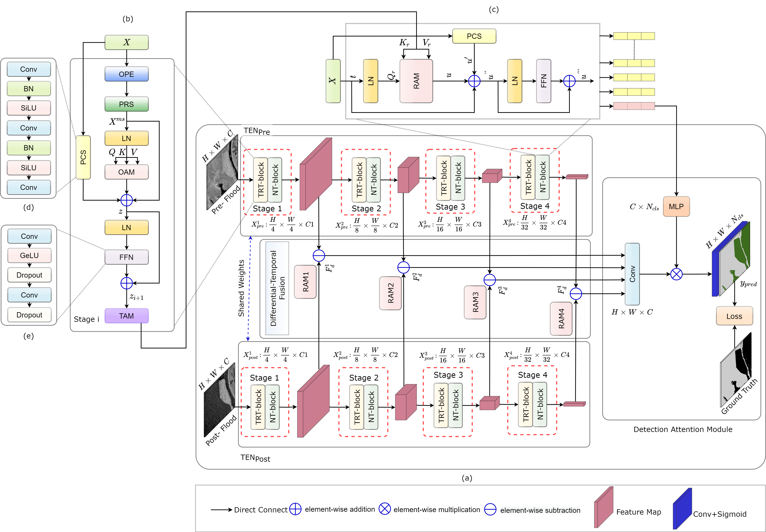
Task: Click the orange MLP block
Action: click(x=676, y=206)
